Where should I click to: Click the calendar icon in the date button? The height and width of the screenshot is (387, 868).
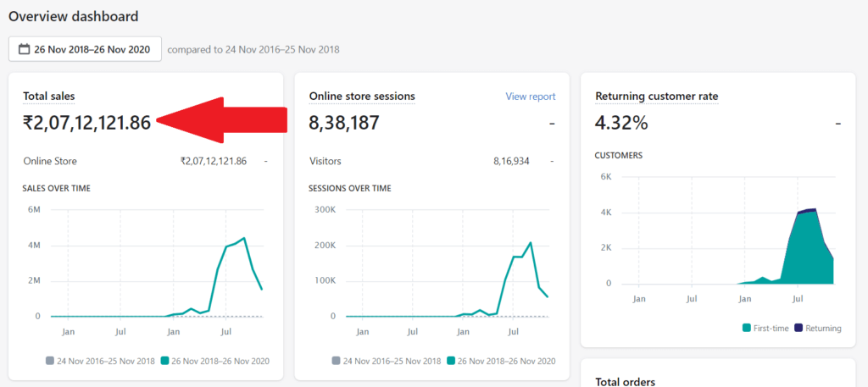coord(24,49)
